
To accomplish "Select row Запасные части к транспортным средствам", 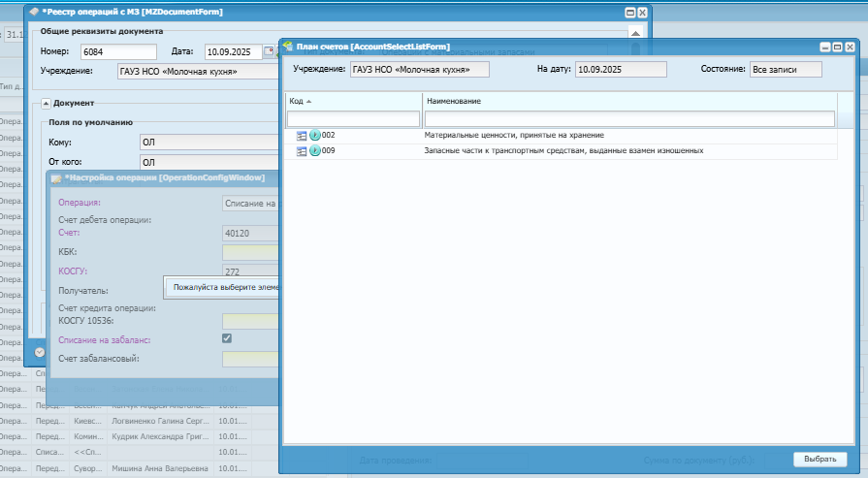I will point(561,151).
